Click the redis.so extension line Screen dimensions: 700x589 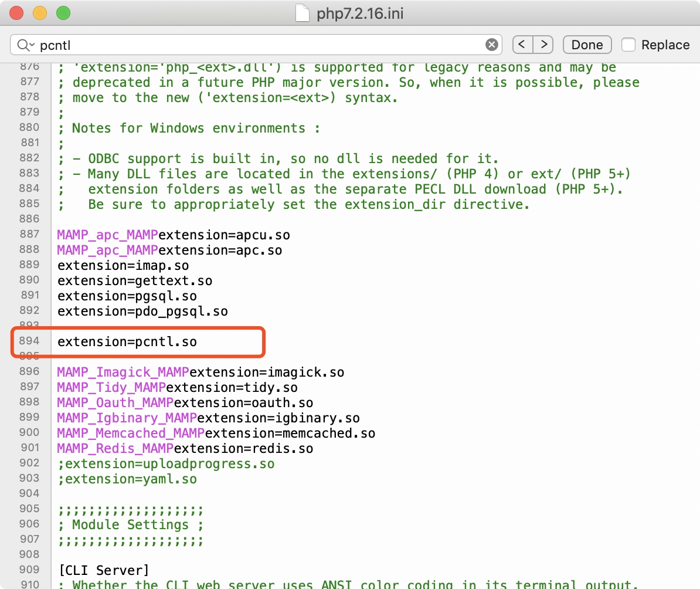coord(185,448)
